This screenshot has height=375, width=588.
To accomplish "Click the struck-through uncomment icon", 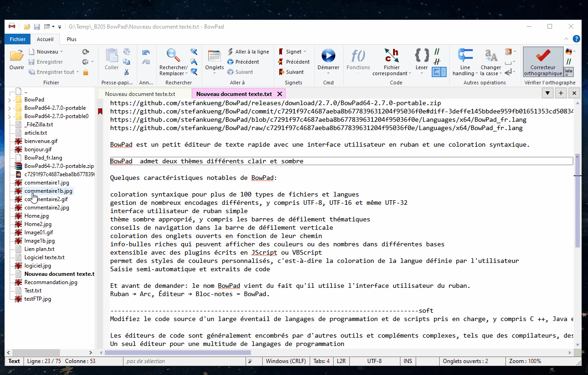I will click(x=436, y=62).
